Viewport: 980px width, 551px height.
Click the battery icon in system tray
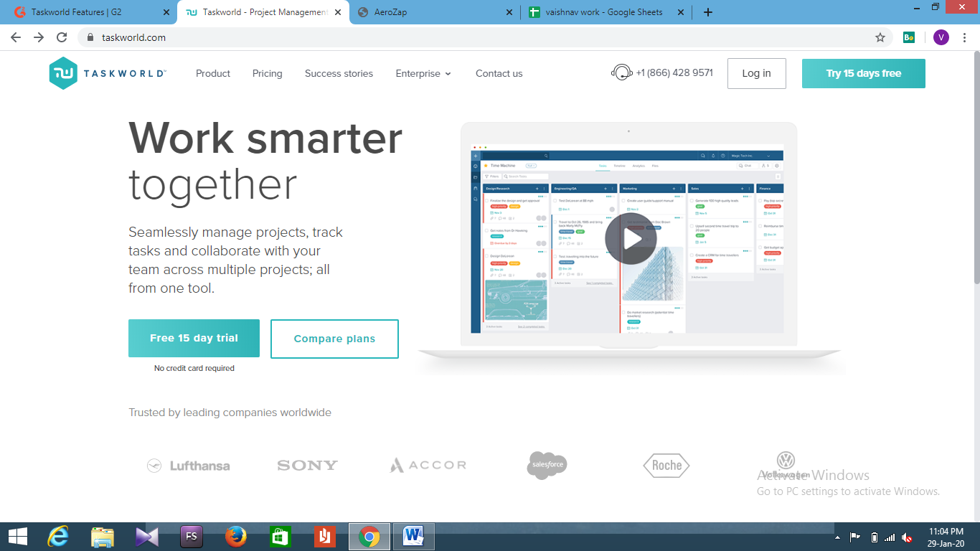click(x=874, y=537)
